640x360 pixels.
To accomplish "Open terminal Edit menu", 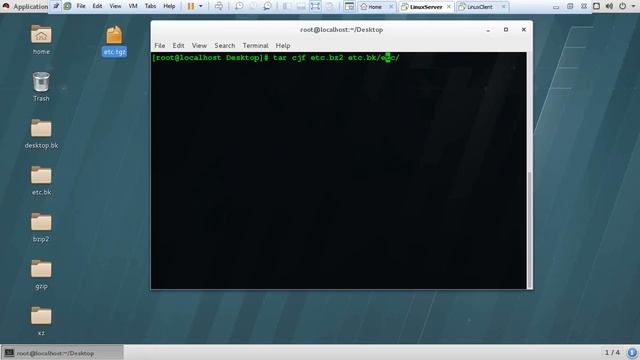I will (x=178, y=45).
